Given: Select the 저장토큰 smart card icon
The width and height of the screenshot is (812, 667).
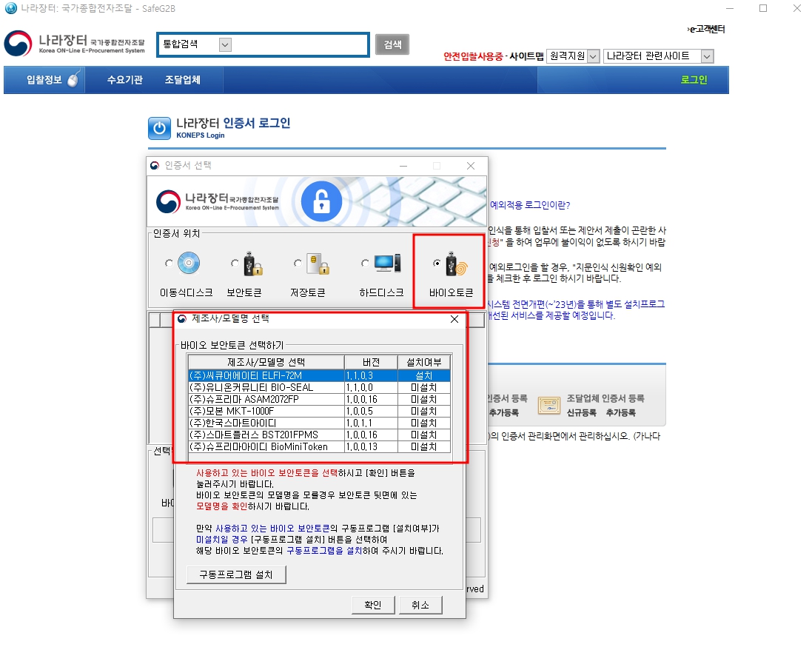Looking at the screenshot, I should coord(317,264).
